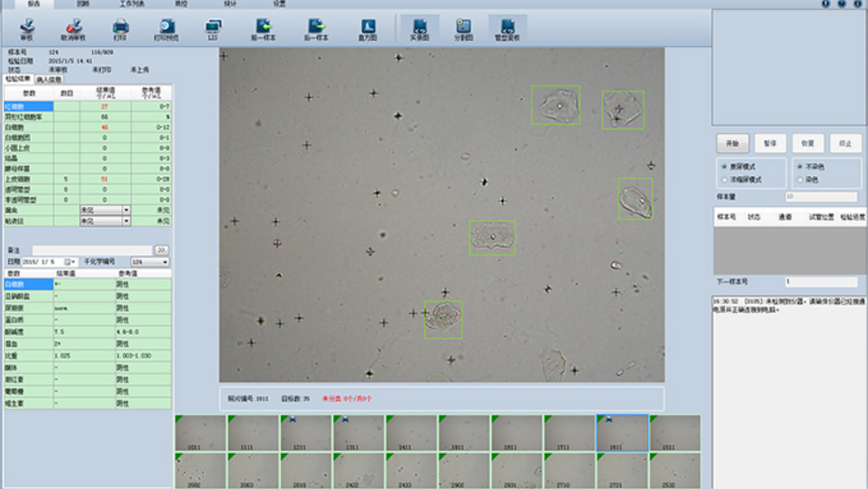Click the 备注 (remarks) text field
Viewport: 868px width, 489px height.
pyautogui.click(x=92, y=251)
